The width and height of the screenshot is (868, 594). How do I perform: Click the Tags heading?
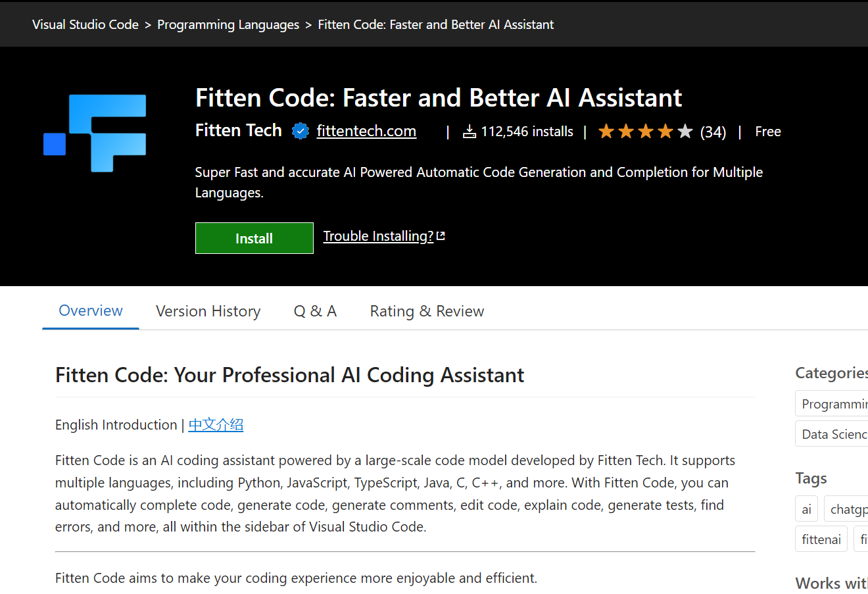tap(811, 478)
